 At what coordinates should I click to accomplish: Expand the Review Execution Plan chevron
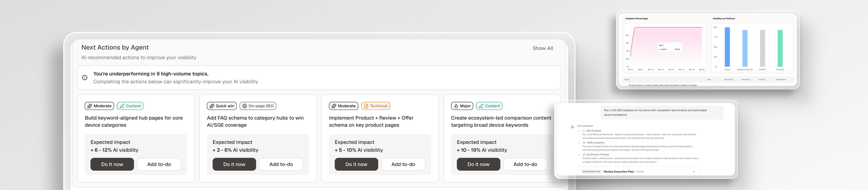(694, 171)
